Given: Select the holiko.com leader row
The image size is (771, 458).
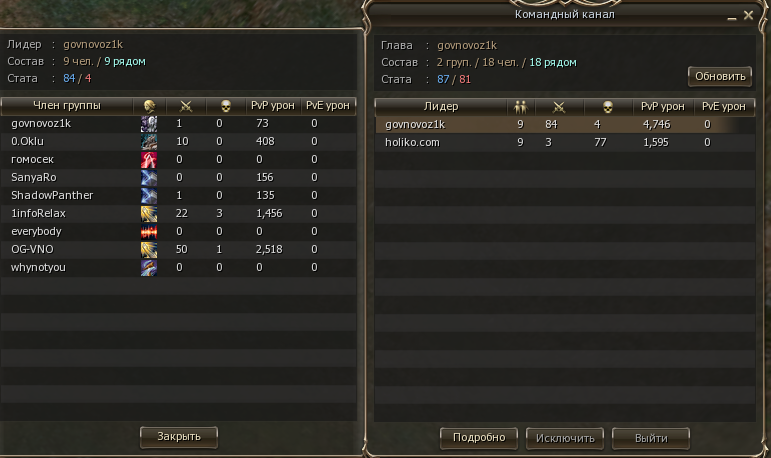Looking at the screenshot, I should pyautogui.click(x=564, y=143).
